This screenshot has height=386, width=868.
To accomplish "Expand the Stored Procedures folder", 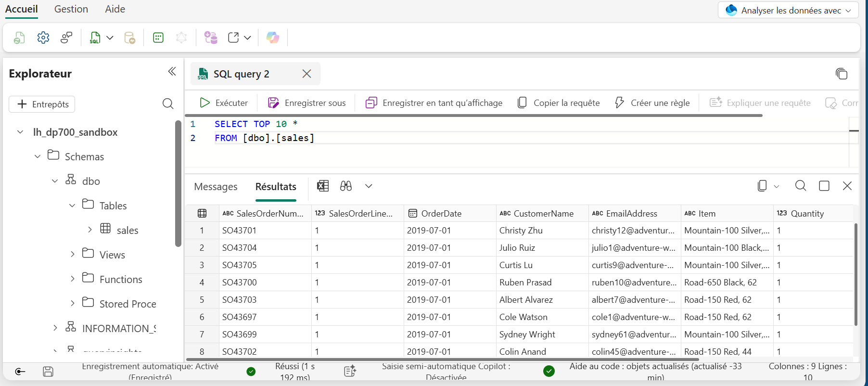I will click(x=73, y=303).
